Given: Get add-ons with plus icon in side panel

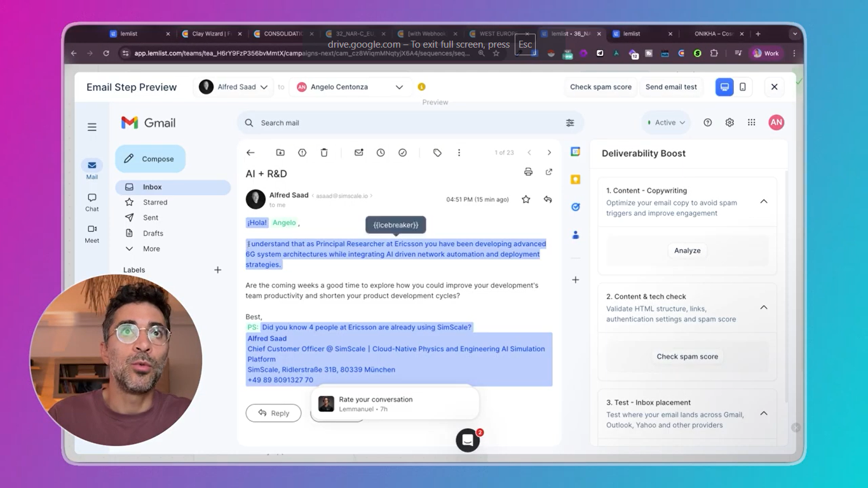Looking at the screenshot, I should tap(576, 280).
